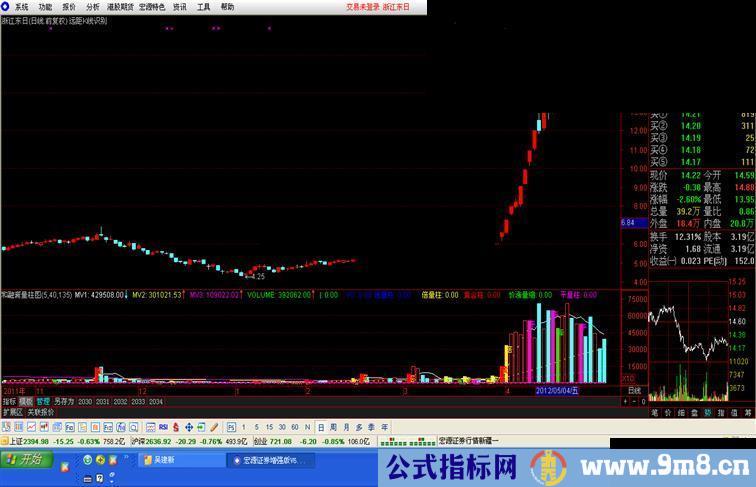Select the 60-minute period button
756x487 pixels.
(x=294, y=427)
